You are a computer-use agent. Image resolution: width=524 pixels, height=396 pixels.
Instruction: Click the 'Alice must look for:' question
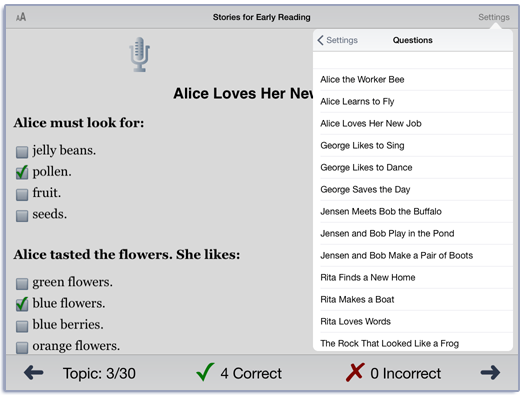(79, 123)
